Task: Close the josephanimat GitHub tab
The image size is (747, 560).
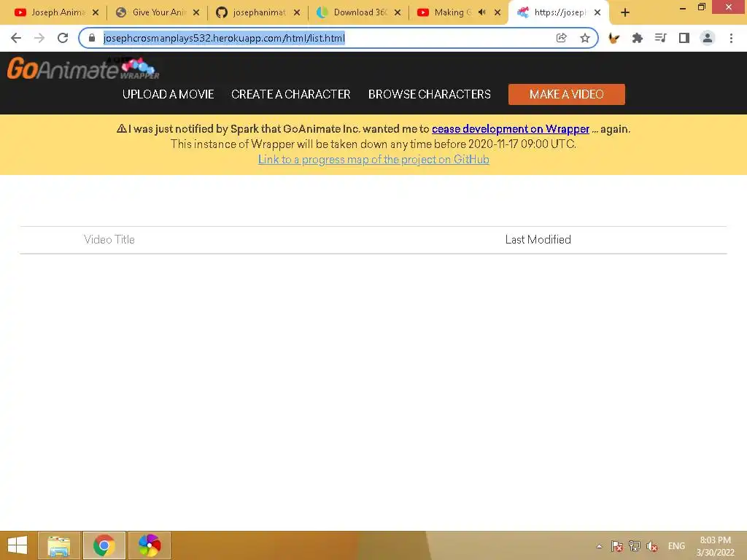Action: tap(297, 12)
